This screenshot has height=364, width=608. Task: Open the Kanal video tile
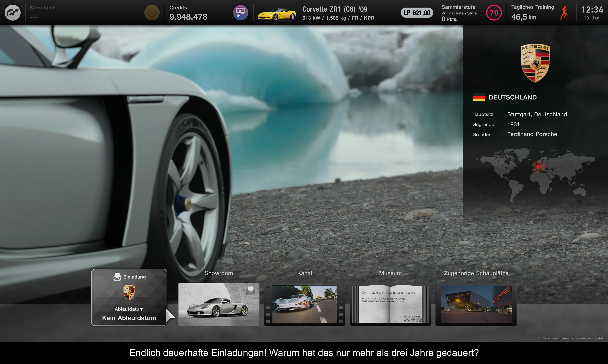[304, 304]
